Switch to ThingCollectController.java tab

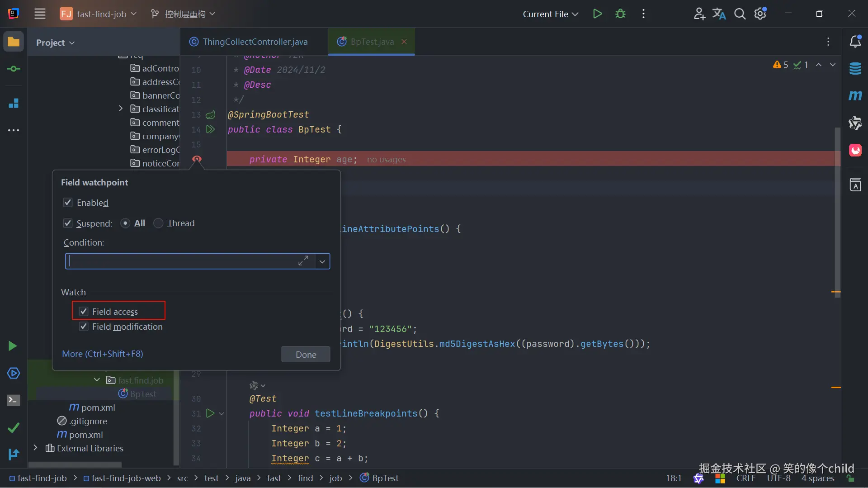[255, 42]
